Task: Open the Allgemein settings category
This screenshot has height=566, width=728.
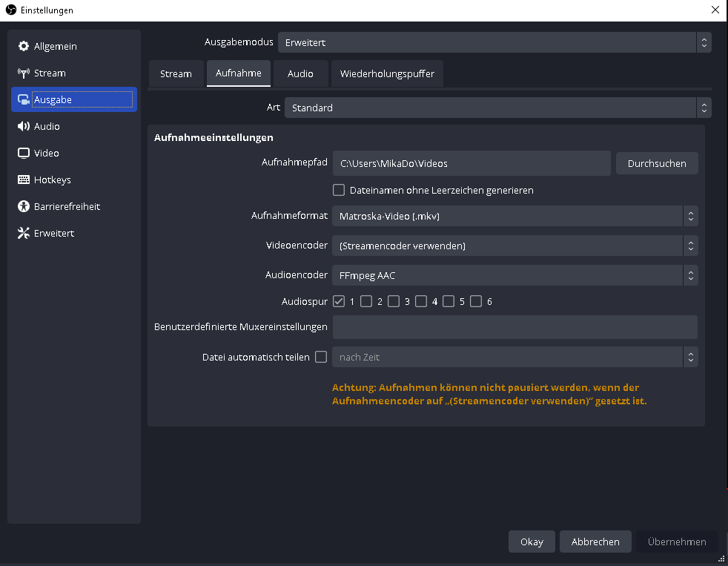Action: tap(74, 46)
